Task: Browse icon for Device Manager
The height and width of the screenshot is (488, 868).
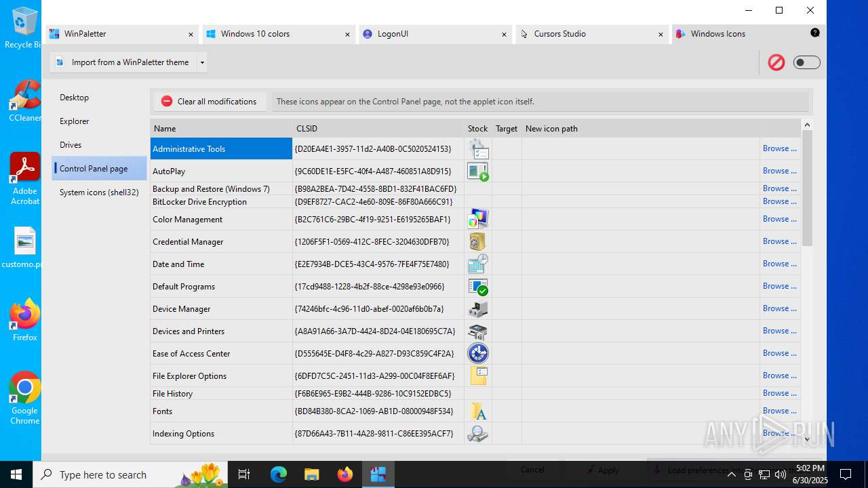Action: click(779, 308)
